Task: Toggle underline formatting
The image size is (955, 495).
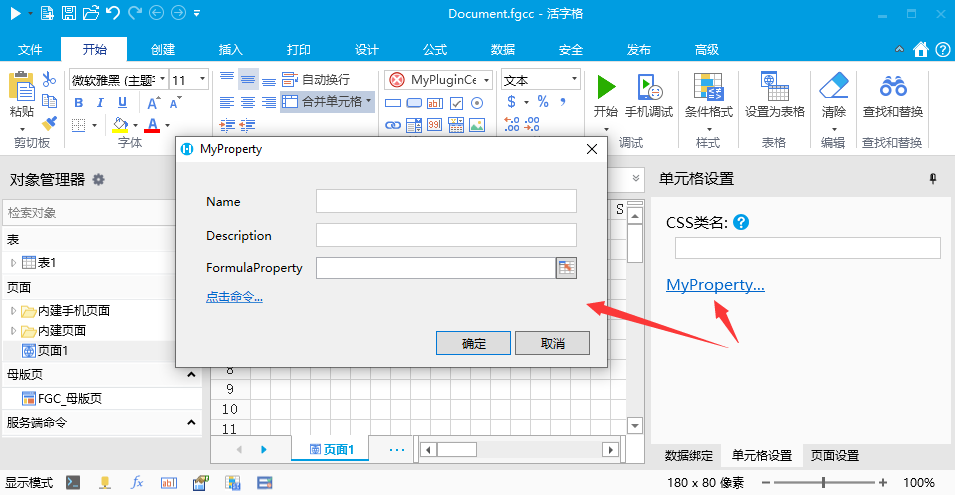Action: pyautogui.click(x=122, y=102)
